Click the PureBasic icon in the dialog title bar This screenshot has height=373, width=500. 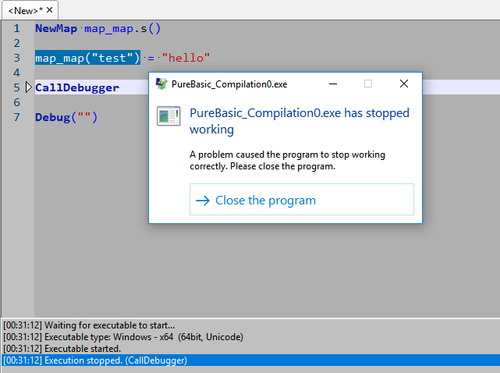click(161, 84)
